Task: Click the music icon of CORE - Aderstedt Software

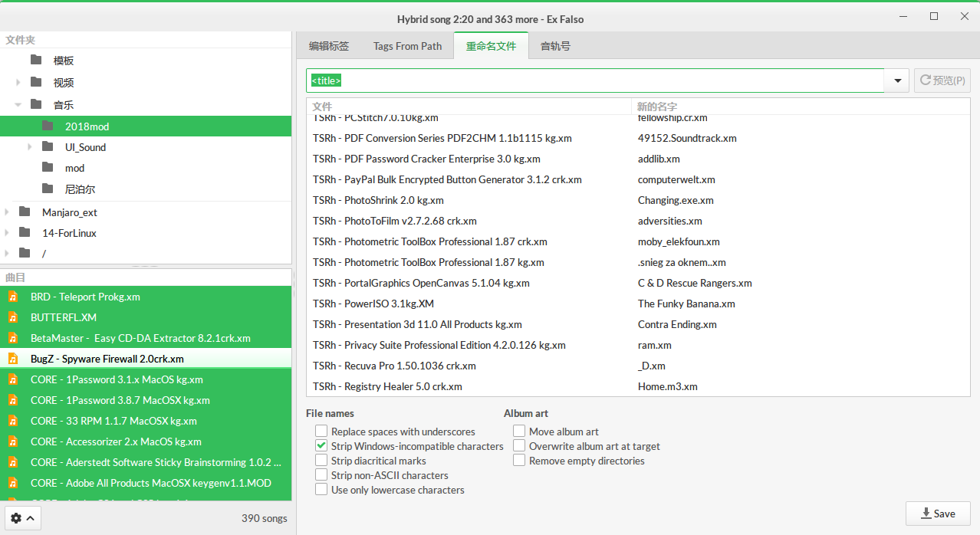Action: [13, 462]
